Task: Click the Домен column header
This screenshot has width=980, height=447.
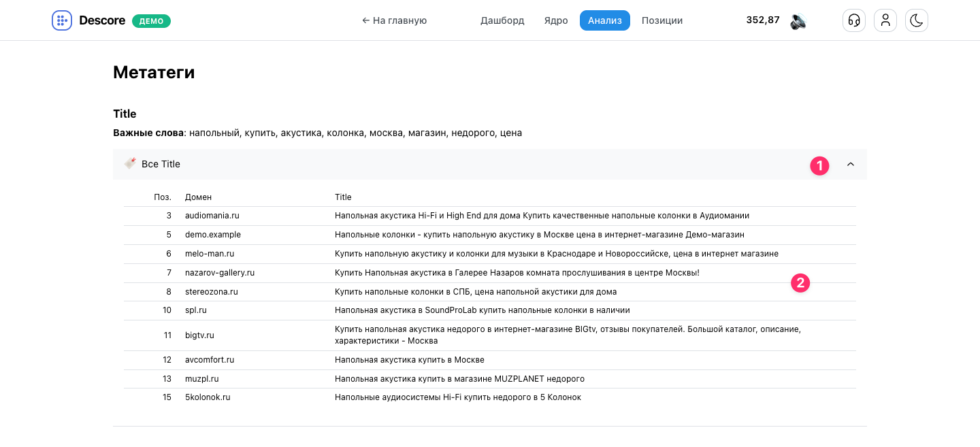Action: tap(198, 197)
